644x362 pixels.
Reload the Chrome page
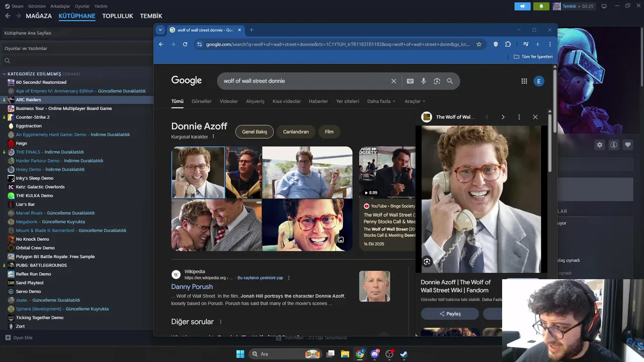(x=185, y=44)
